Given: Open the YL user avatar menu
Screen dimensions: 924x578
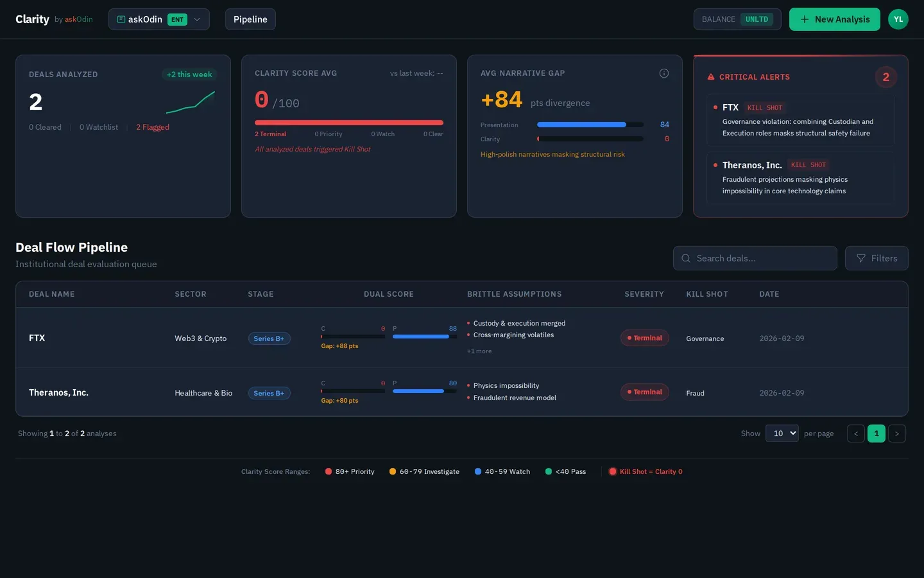Looking at the screenshot, I should 898,19.
